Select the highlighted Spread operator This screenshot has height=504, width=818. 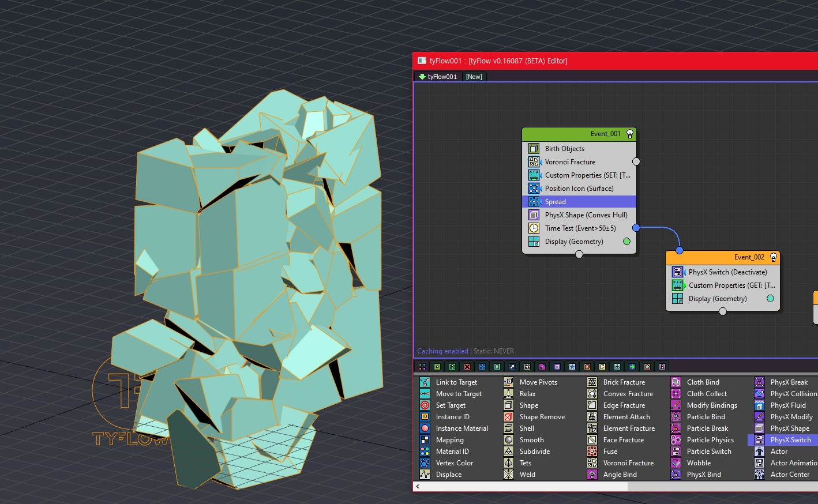[x=579, y=202]
